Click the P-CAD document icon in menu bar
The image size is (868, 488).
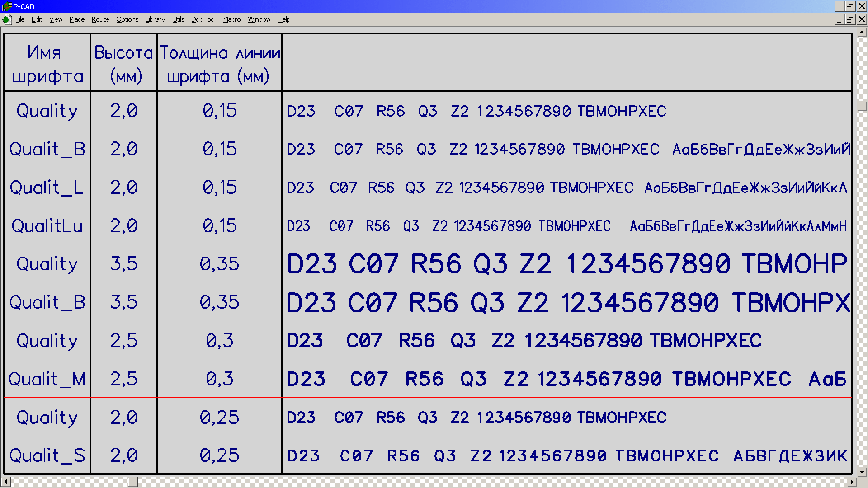7,19
